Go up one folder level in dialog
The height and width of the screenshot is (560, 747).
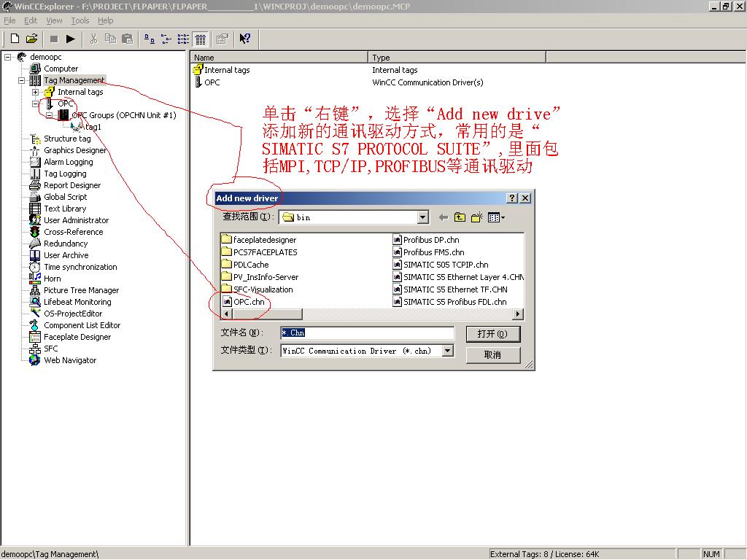coord(460,217)
